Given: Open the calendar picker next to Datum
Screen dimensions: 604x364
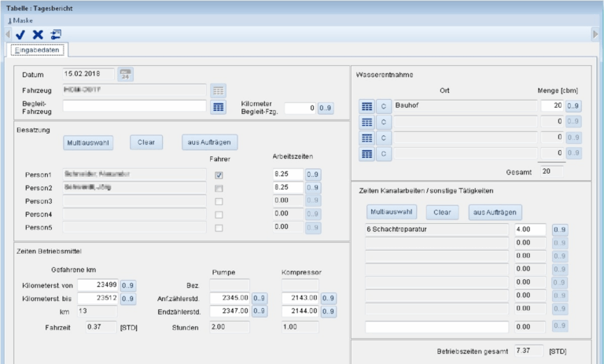Looking at the screenshot, I should point(126,75).
